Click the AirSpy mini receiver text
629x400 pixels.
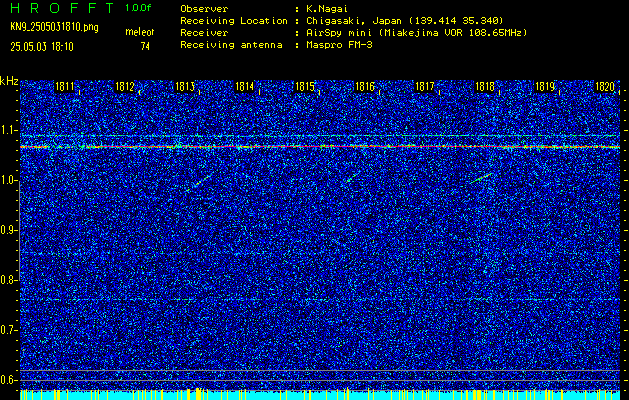coord(416,32)
